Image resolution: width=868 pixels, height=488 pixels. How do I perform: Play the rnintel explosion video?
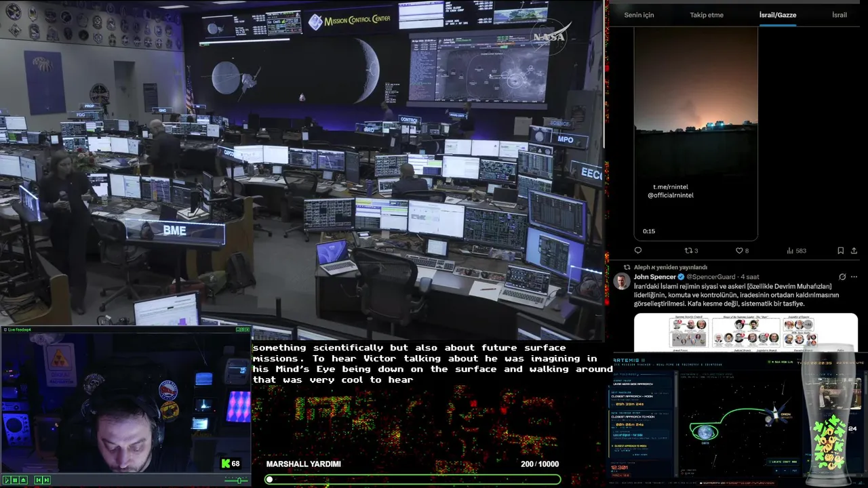pos(696,134)
